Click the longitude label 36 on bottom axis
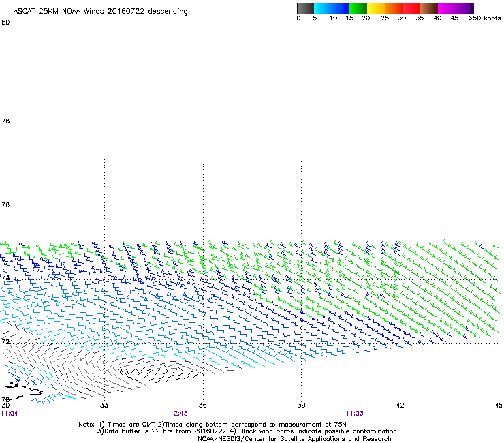Viewport: 504px width, 443px height. pos(202,405)
